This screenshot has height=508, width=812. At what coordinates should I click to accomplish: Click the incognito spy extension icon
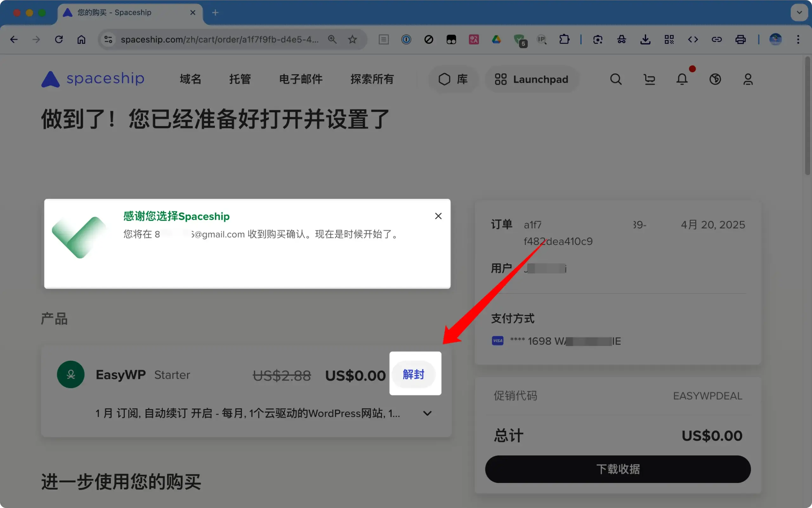(621, 40)
